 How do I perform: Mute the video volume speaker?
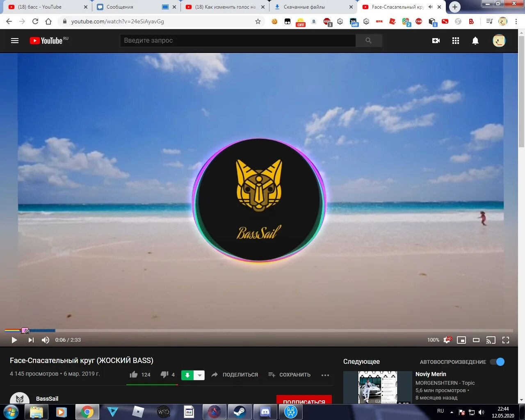[x=46, y=340]
